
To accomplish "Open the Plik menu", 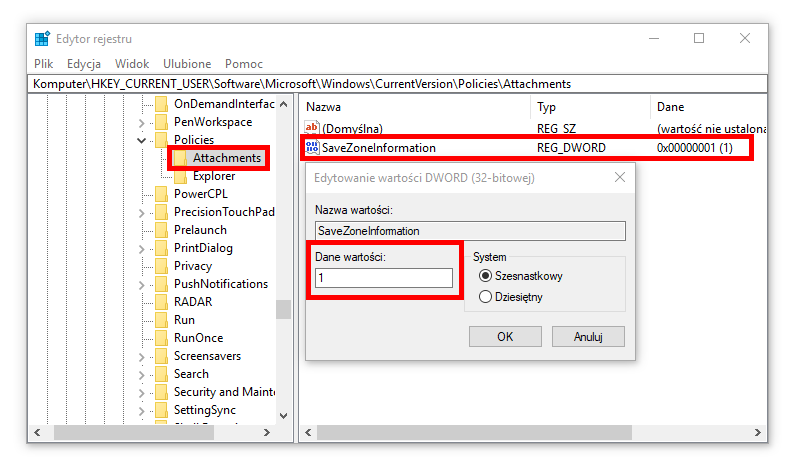I will pyautogui.click(x=43, y=64).
